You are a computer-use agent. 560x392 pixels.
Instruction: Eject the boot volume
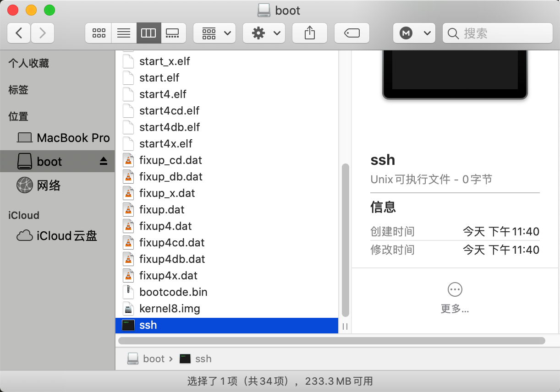point(103,161)
